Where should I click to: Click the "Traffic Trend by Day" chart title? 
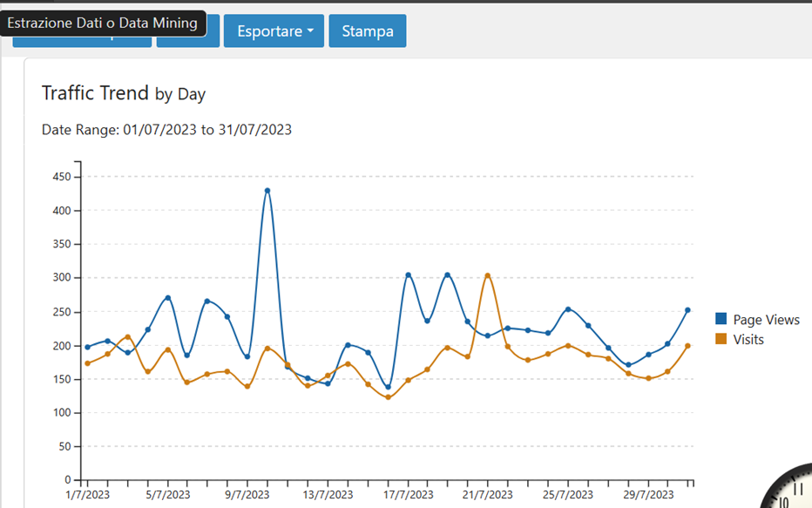[124, 93]
